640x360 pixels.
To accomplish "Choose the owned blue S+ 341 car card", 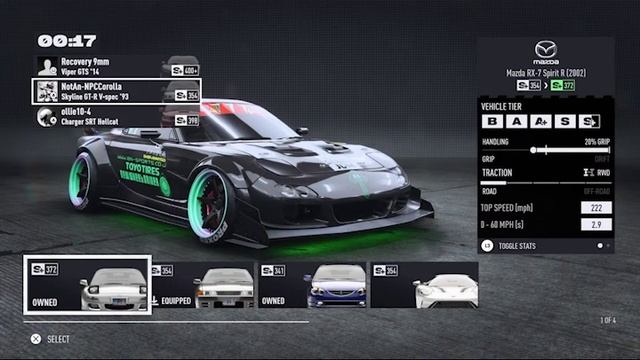I will coord(312,285).
